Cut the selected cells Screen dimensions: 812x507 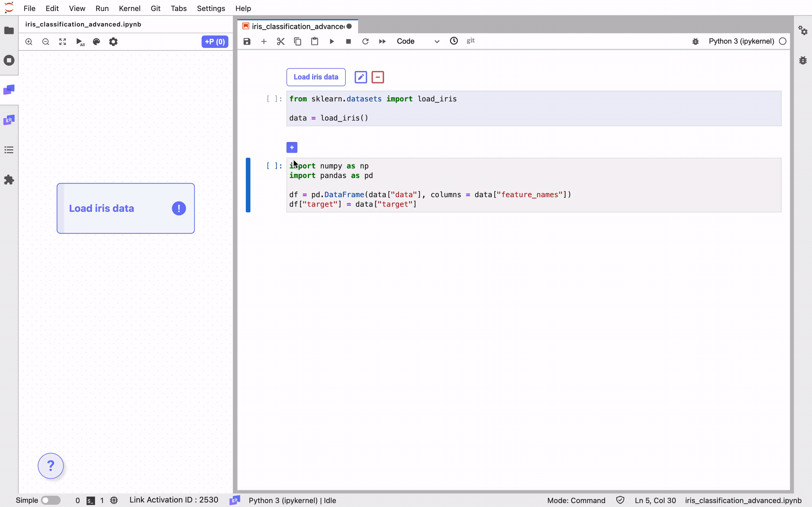281,41
